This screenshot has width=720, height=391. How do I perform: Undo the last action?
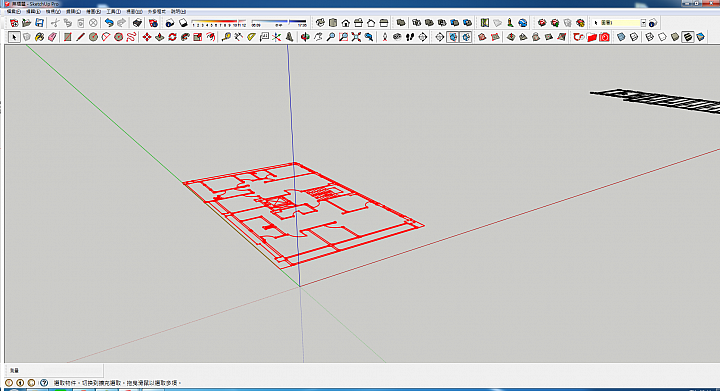pyautogui.click(x=109, y=22)
